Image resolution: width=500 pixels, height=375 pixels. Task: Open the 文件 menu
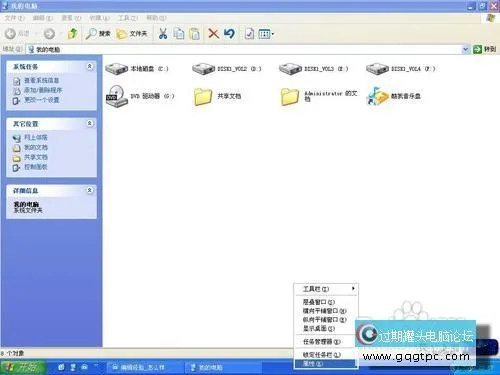coord(14,18)
